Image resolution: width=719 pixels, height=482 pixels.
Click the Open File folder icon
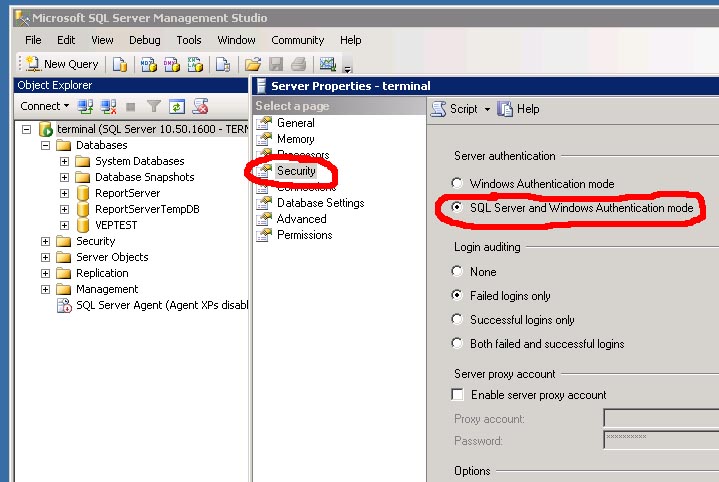point(253,64)
